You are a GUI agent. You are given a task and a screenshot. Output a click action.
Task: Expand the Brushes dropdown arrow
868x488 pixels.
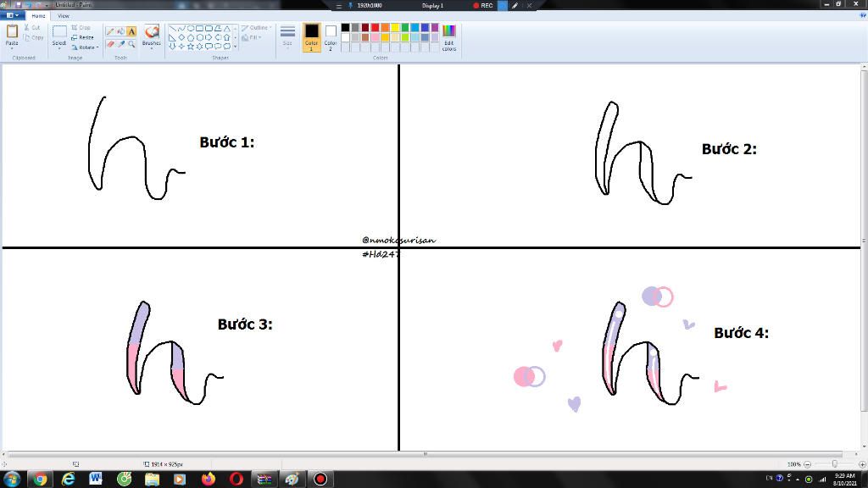pos(151,48)
